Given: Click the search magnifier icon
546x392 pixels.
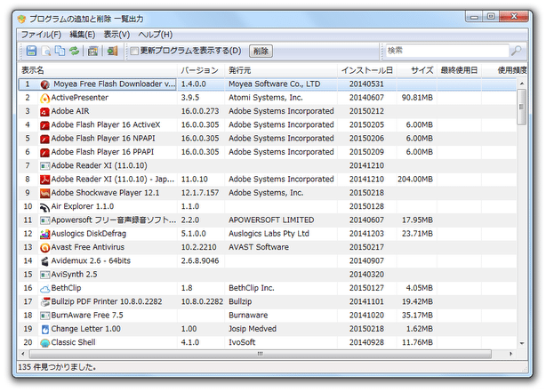Looking at the screenshot, I should click(516, 51).
